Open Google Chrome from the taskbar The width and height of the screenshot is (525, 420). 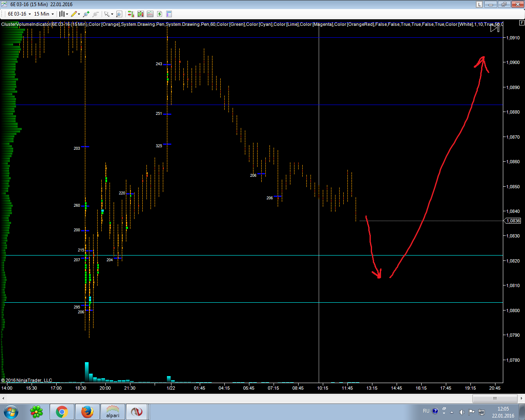pos(62,412)
